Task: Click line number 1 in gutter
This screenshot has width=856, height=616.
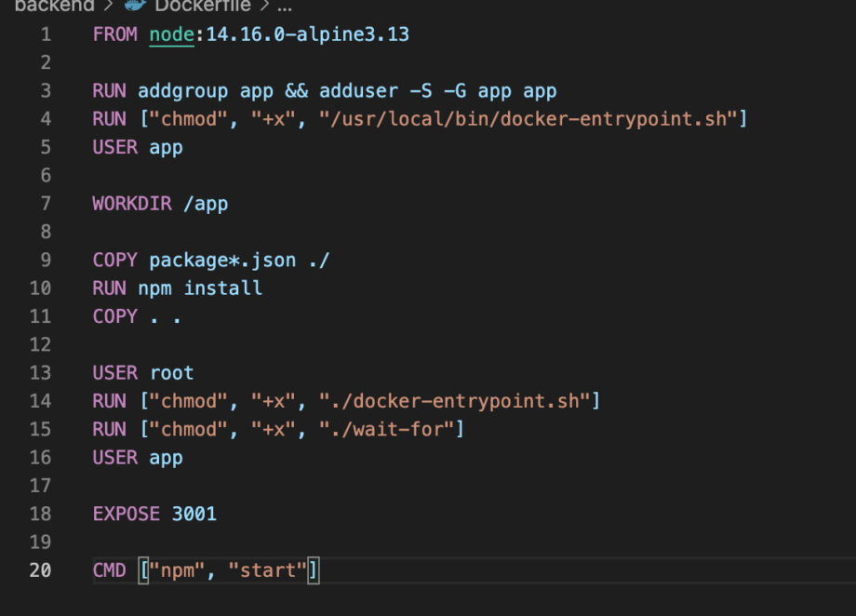Action: (47, 34)
